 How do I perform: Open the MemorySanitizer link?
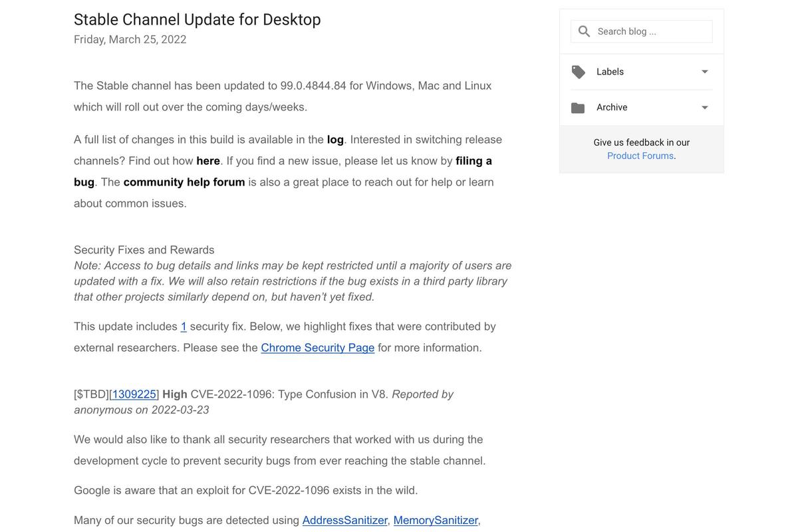pos(436,520)
